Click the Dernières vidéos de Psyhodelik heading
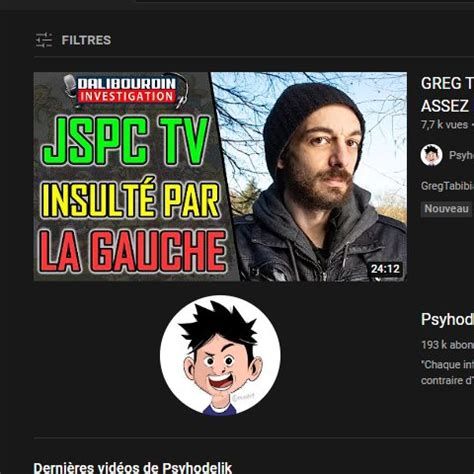Screen dimensions: 474x474 133,468
